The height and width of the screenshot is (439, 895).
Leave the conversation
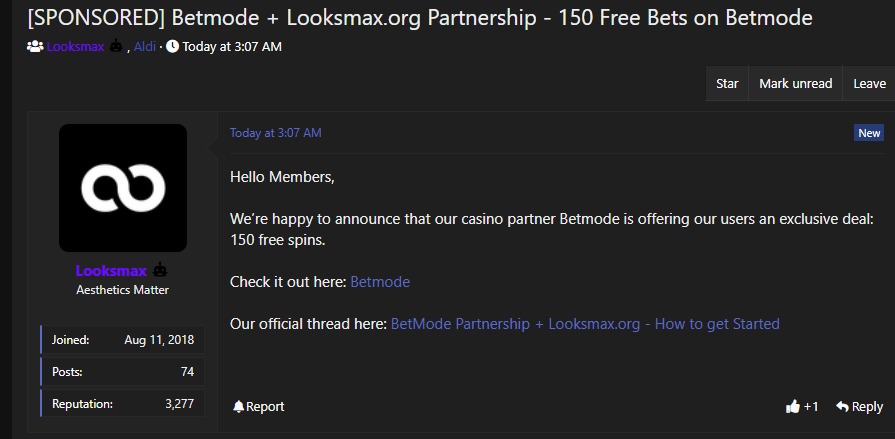pyautogui.click(x=869, y=84)
